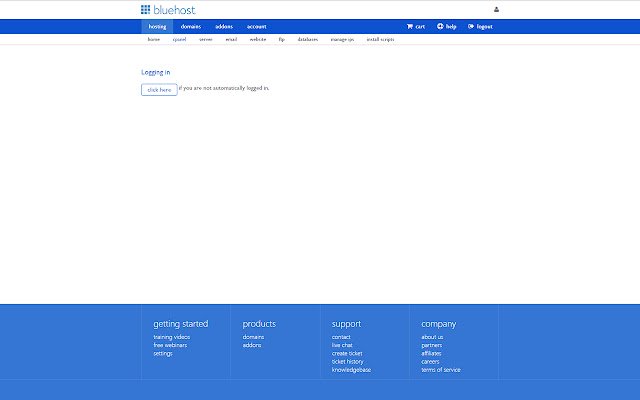640x400 pixels.
Task: Open partners footer link
Action: (x=431, y=345)
